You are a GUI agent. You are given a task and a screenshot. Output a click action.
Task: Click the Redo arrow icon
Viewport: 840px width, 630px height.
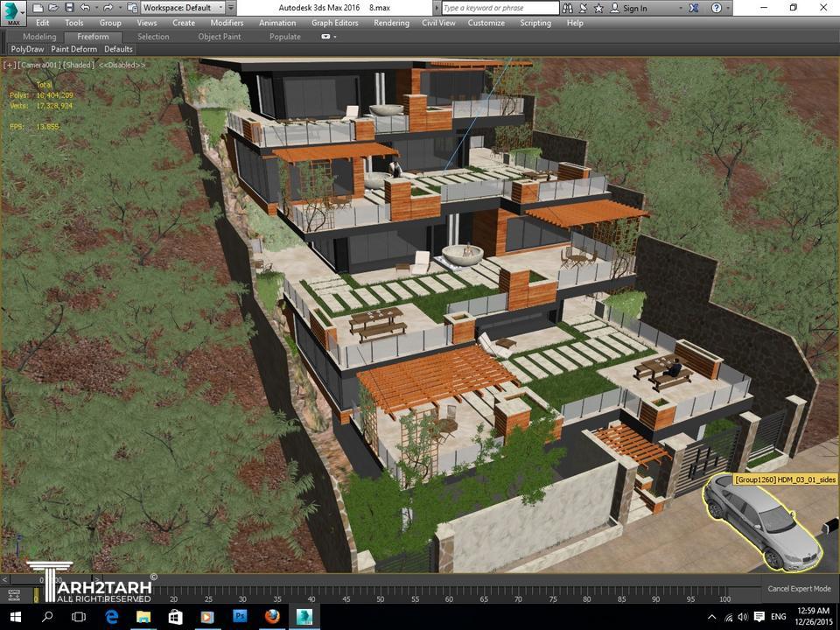pos(108,8)
